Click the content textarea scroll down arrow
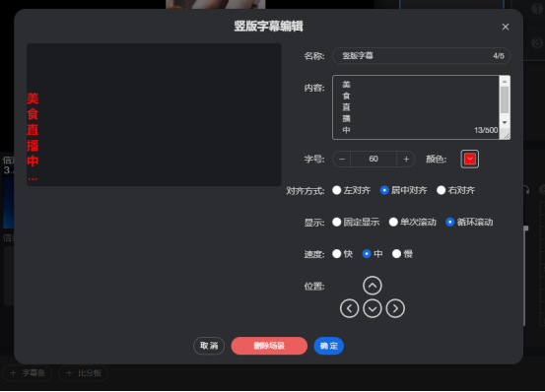The height and width of the screenshot is (392, 545). pyautogui.click(x=505, y=122)
